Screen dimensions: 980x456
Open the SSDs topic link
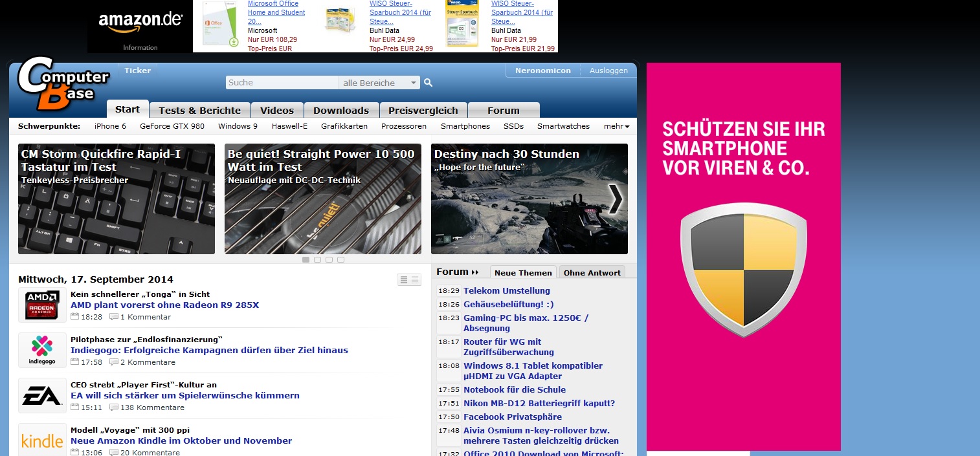pos(513,126)
